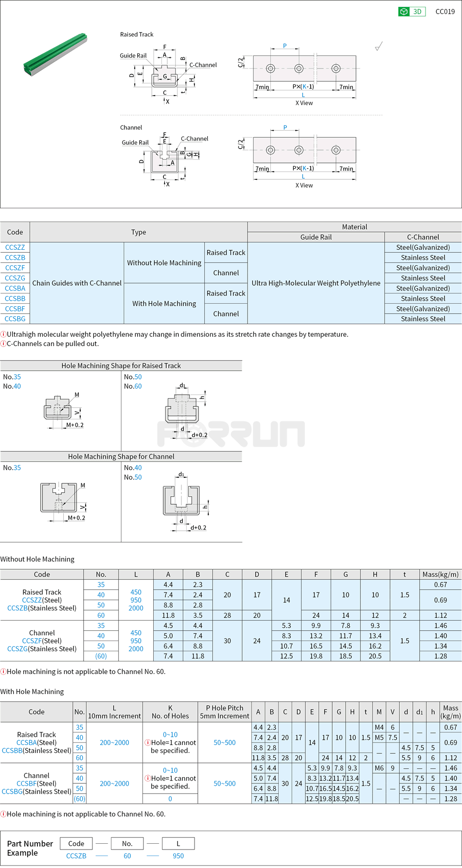Click M6 value in Channel No.35 row

(379, 768)
